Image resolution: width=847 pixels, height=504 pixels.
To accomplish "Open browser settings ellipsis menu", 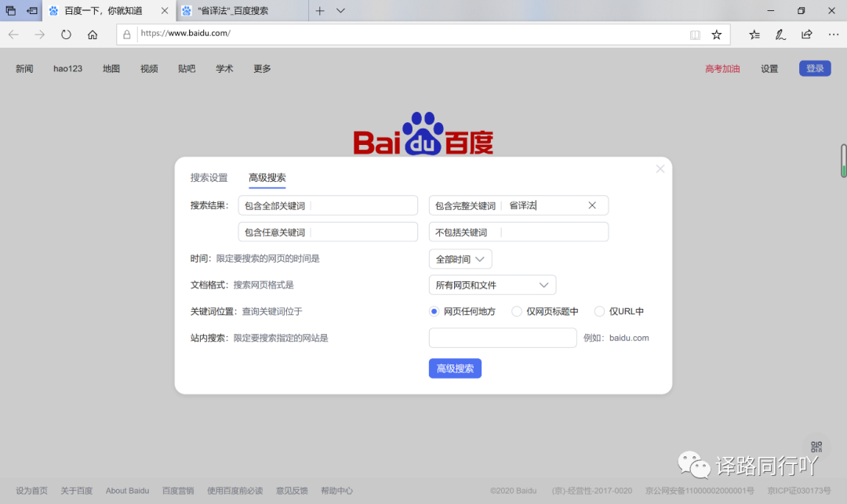I will [834, 34].
